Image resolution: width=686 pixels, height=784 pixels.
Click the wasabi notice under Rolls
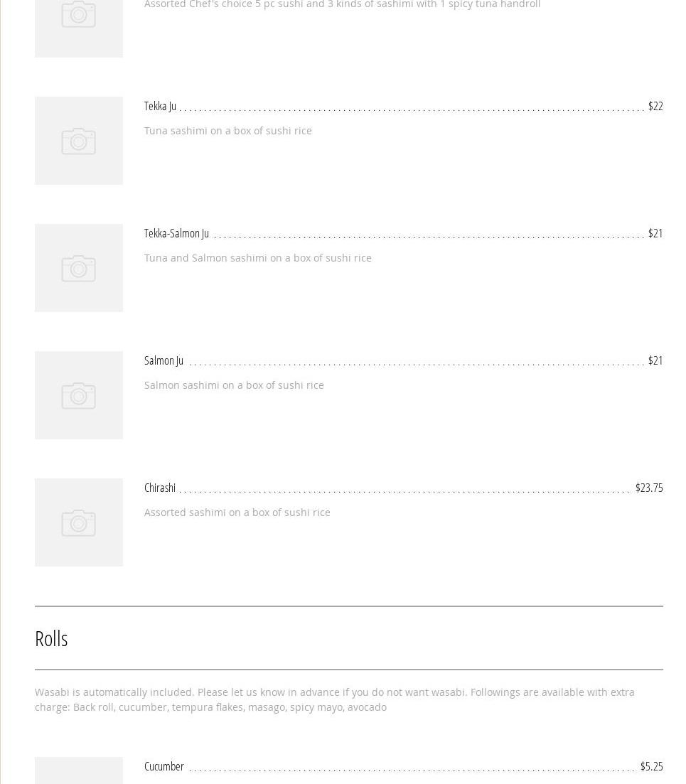click(x=334, y=699)
